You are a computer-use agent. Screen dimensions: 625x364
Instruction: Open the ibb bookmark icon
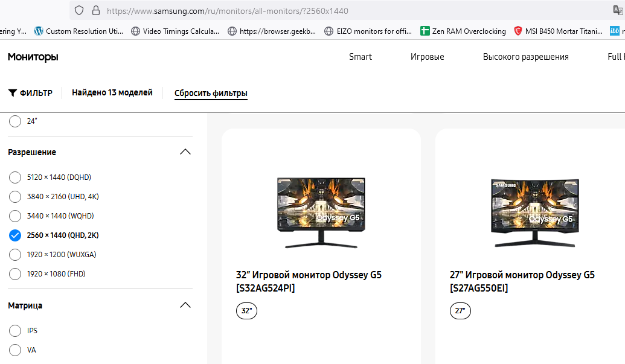tap(615, 31)
